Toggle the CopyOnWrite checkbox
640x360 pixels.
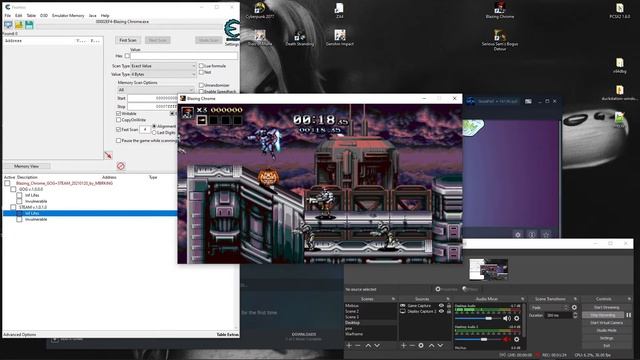point(118,120)
